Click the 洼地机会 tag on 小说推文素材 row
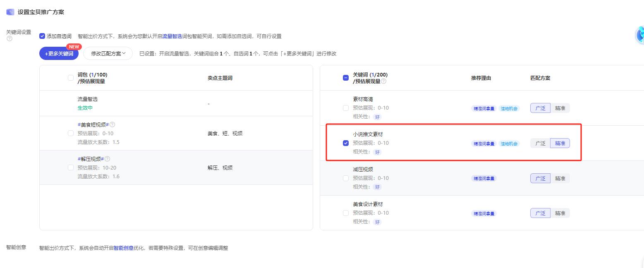 click(x=509, y=143)
